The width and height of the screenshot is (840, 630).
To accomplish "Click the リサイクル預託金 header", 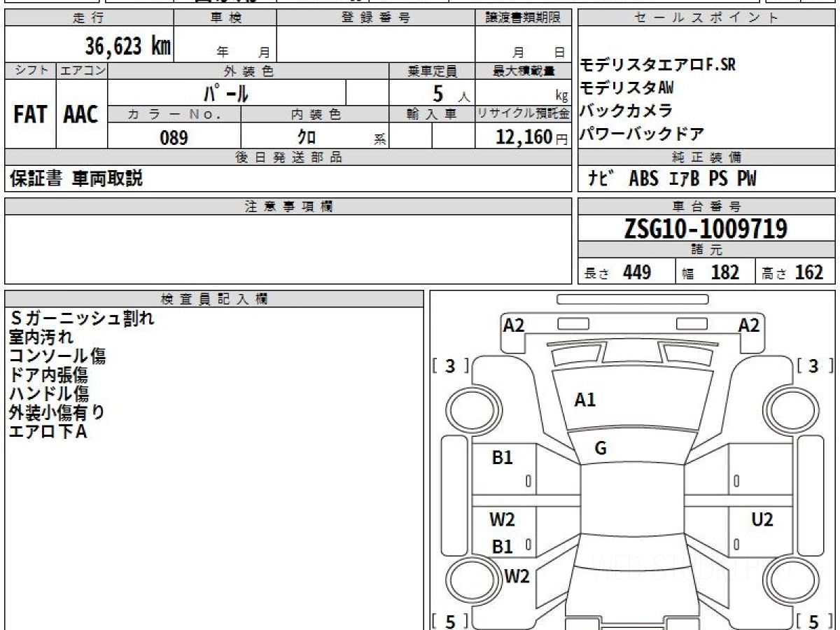I will [x=524, y=114].
